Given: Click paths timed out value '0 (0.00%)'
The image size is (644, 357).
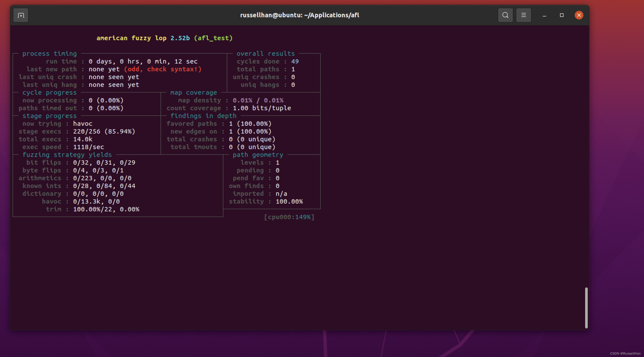Looking at the screenshot, I should click(x=106, y=108).
